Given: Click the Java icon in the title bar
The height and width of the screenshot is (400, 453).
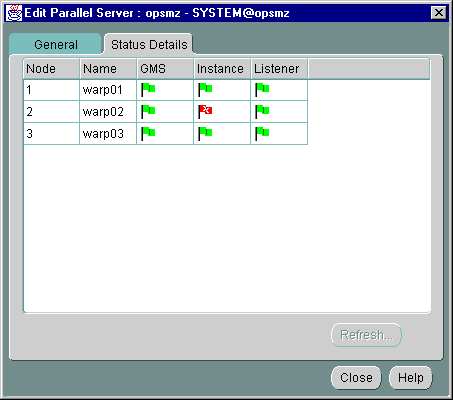Looking at the screenshot, I should point(14,13).
